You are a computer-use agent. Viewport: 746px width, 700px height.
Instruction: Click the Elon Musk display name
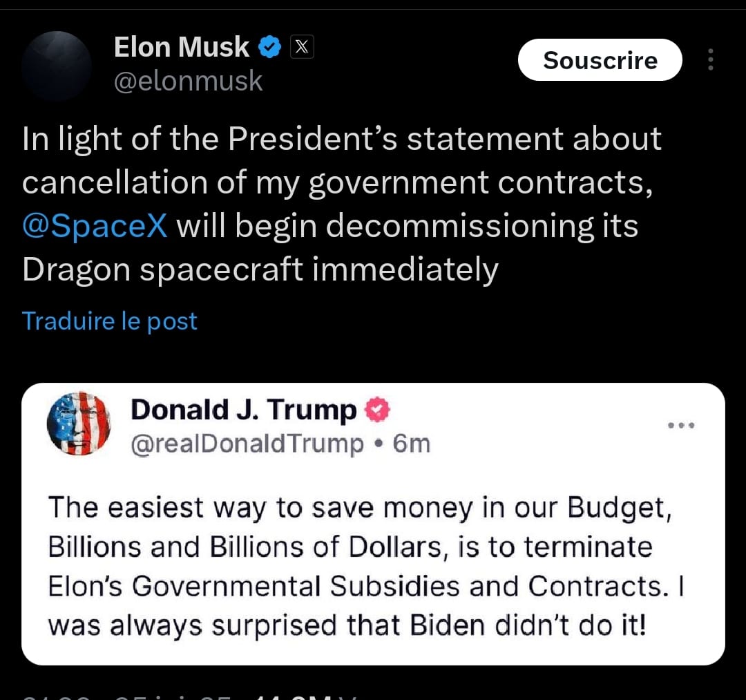coord(181,47)
